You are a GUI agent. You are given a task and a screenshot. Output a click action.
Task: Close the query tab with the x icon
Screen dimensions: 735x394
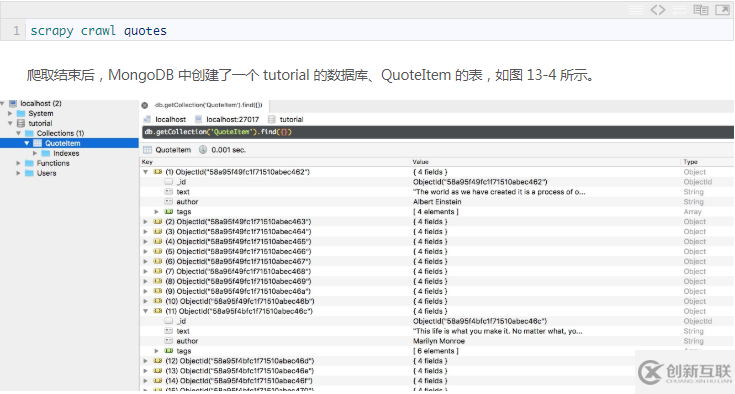(x=145, y=105)
